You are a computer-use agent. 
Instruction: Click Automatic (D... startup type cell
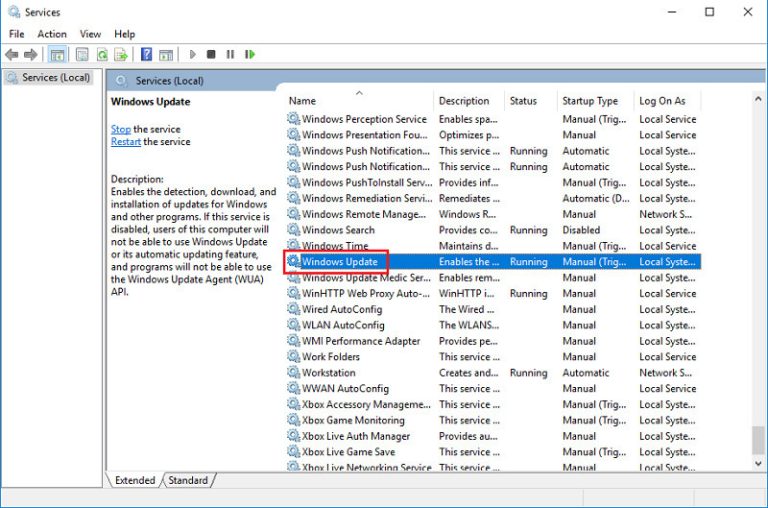coord(596,198)
